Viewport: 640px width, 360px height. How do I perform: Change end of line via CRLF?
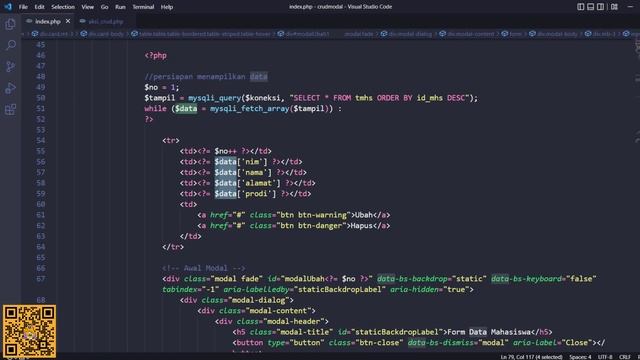tap(624, 357)
